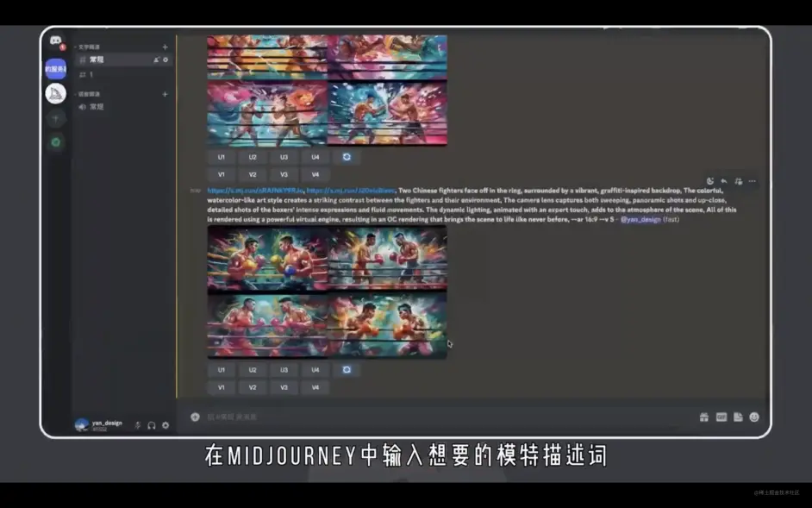This screenshot has height=508, width=812.
Task: Make variation V1 under boxing gloves grid
Action: coord(222,388)
